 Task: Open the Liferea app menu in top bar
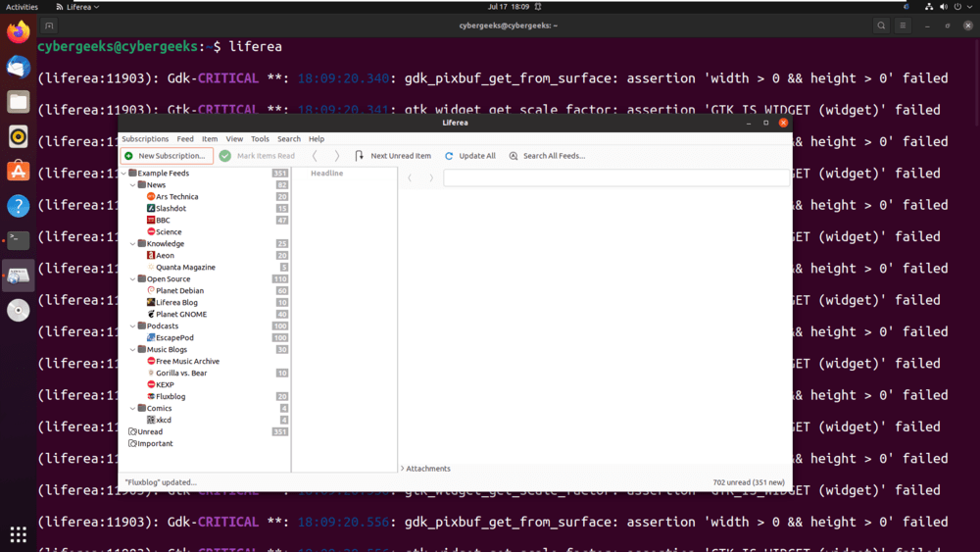point(77,7)
